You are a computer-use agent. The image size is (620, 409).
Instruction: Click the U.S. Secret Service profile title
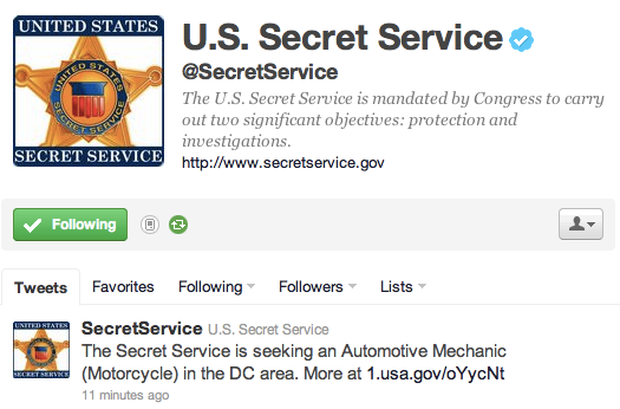click(x=342, y=37)
